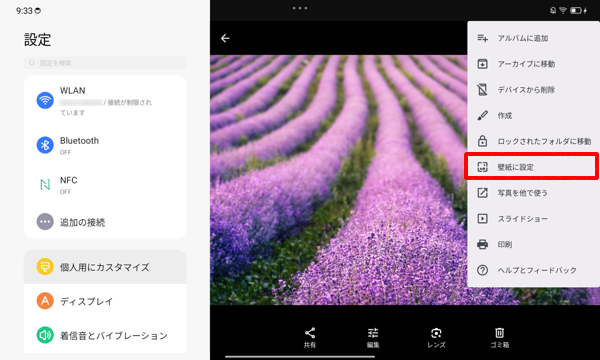Click the wallpaper frame icon in menu
Image resolution: width=600 pixels, height=360 pixels.
[x=483, y=167]
